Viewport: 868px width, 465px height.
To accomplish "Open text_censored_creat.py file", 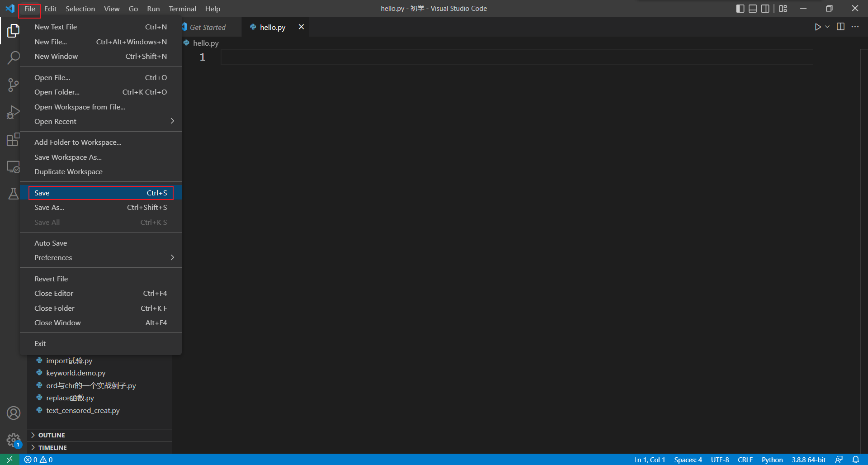I will [x=83, y=410].
